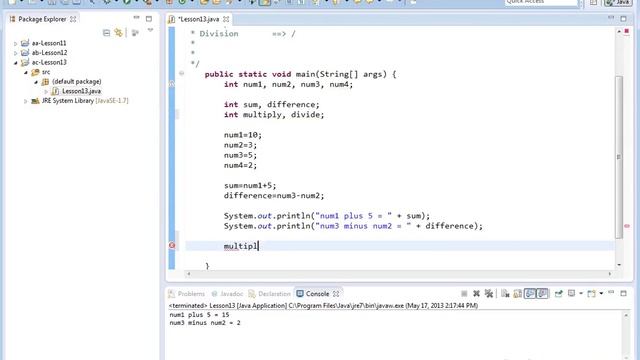Image resolution: width=640 pixels, height=360 pixels.
Task: Switch to the Lesson13.java editor tab
Action: pyautogui.click(x=199, y=19)
